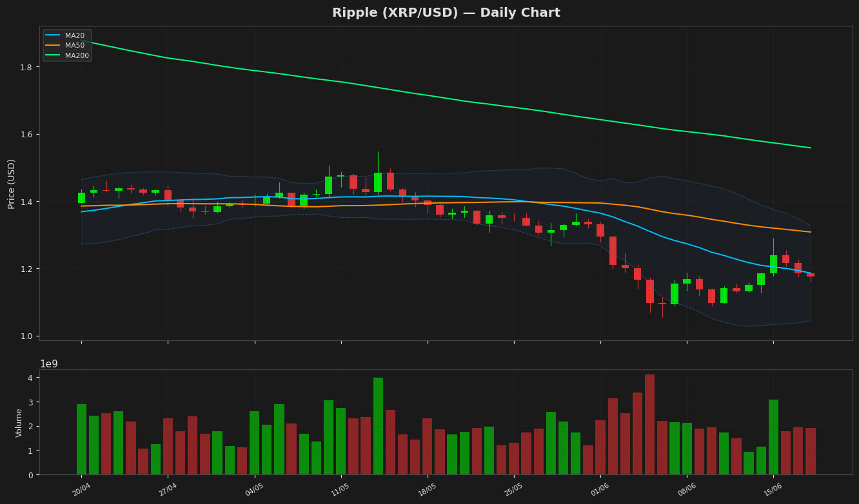Viewport: 859px width, 504px height.
Task: Click the 25/05 date label
Action: point(514,490)
